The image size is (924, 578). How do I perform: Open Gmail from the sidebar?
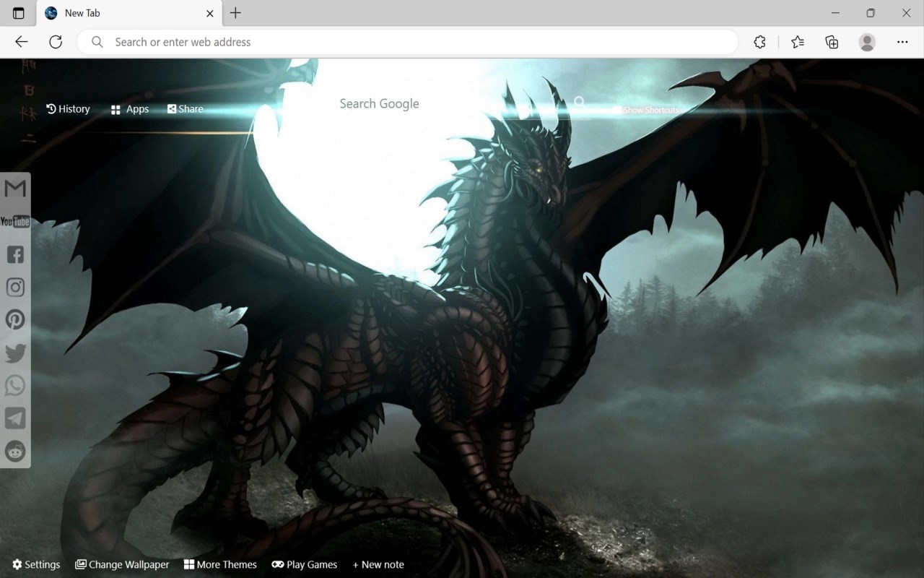(15, 189)
